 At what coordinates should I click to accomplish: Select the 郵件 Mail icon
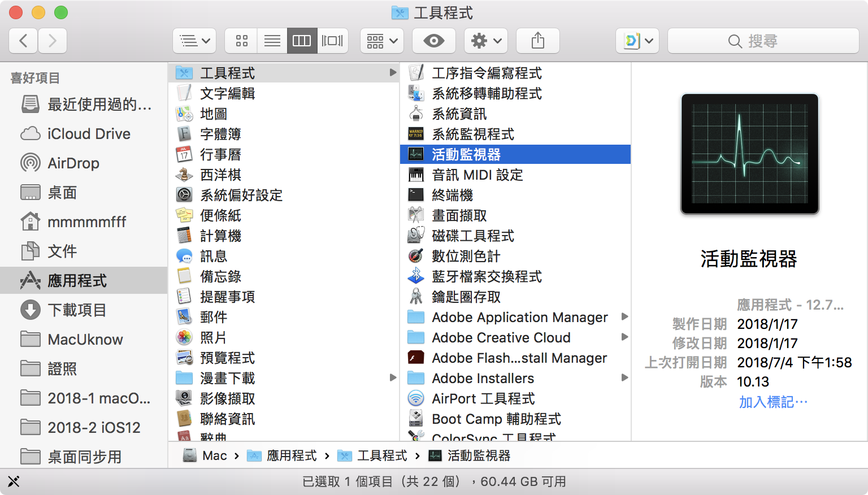184,317
